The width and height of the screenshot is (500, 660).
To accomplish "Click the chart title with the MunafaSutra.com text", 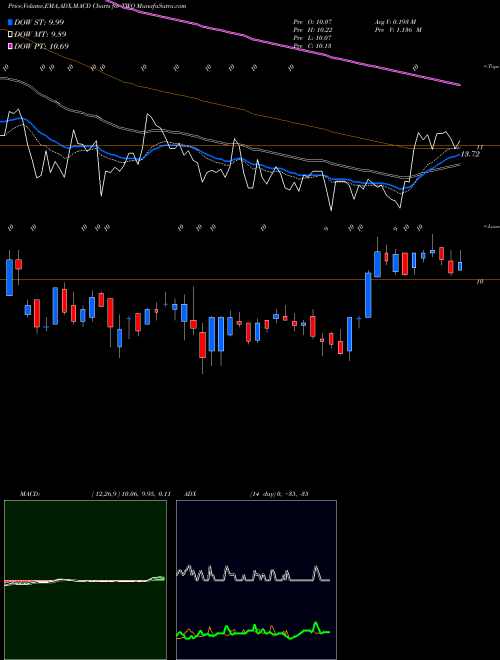I will tap(97, 6).
